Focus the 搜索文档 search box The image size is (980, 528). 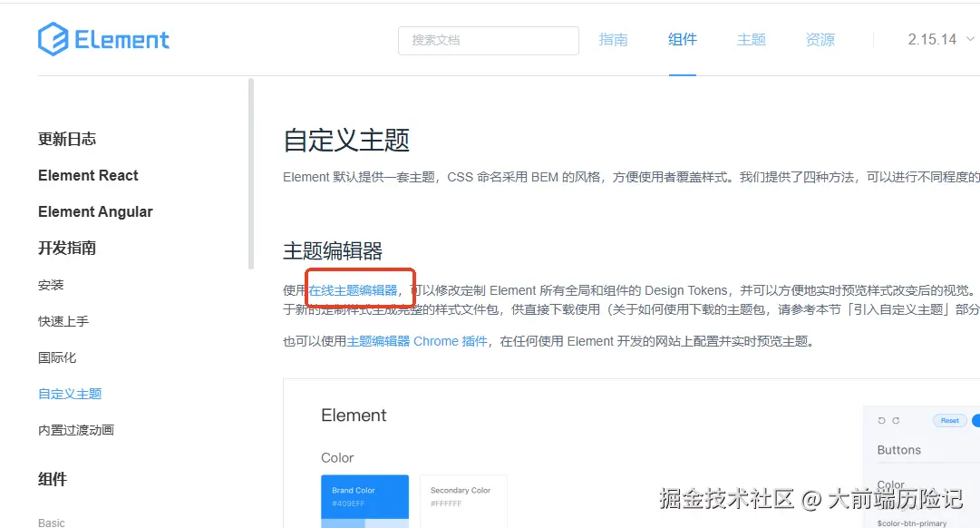tap(488, 40)
